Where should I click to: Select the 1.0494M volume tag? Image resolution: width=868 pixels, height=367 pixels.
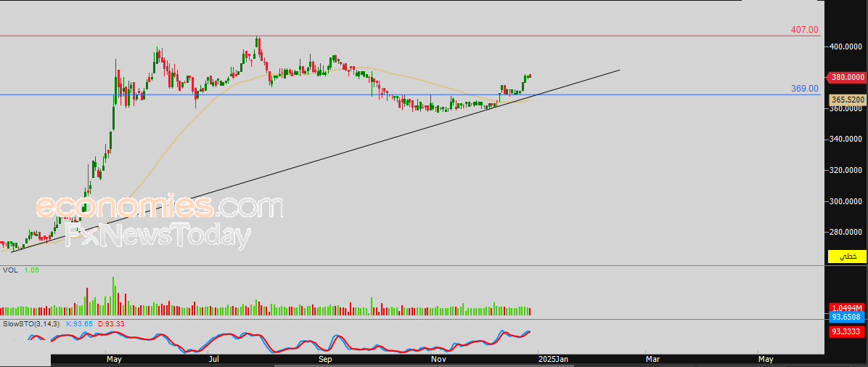(847, 307)
